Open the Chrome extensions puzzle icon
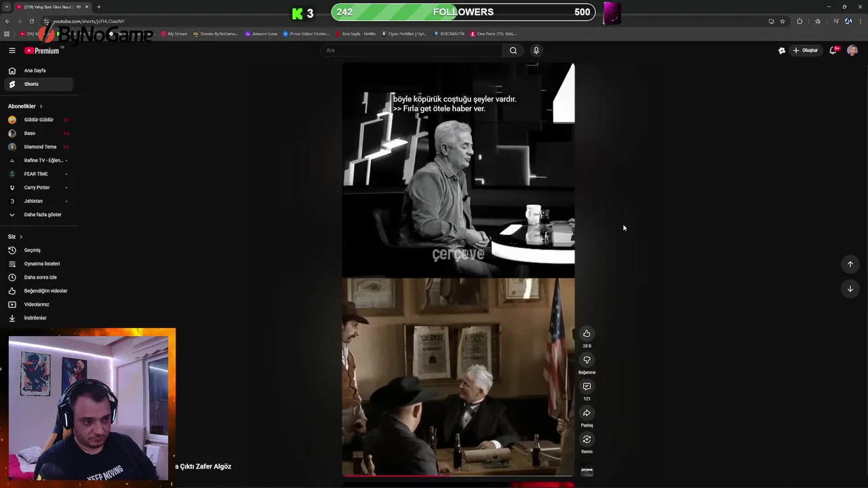868x488 pixels. [x=800, y=21]
